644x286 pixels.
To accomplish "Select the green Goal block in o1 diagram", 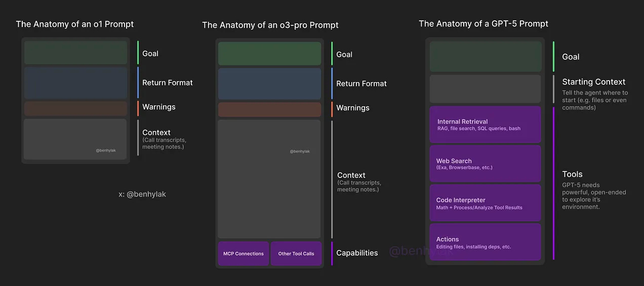I will pos(75,53).
